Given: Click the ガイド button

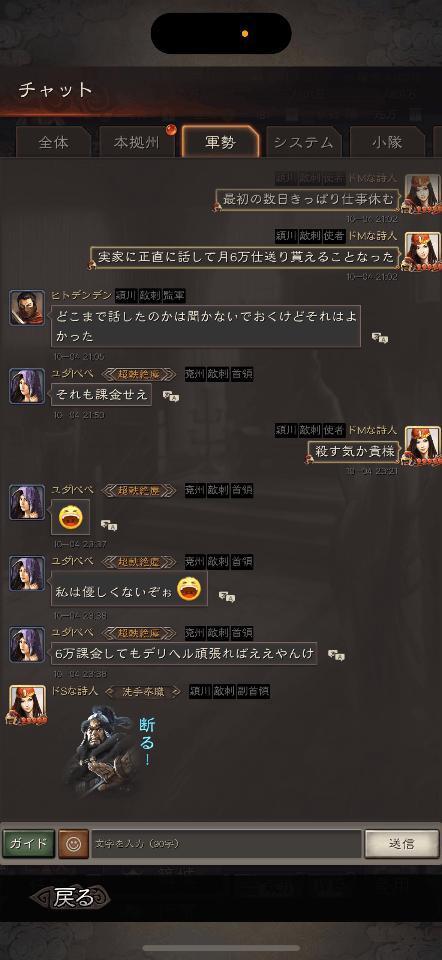Looking at the screenshot, I should point(29,844).
